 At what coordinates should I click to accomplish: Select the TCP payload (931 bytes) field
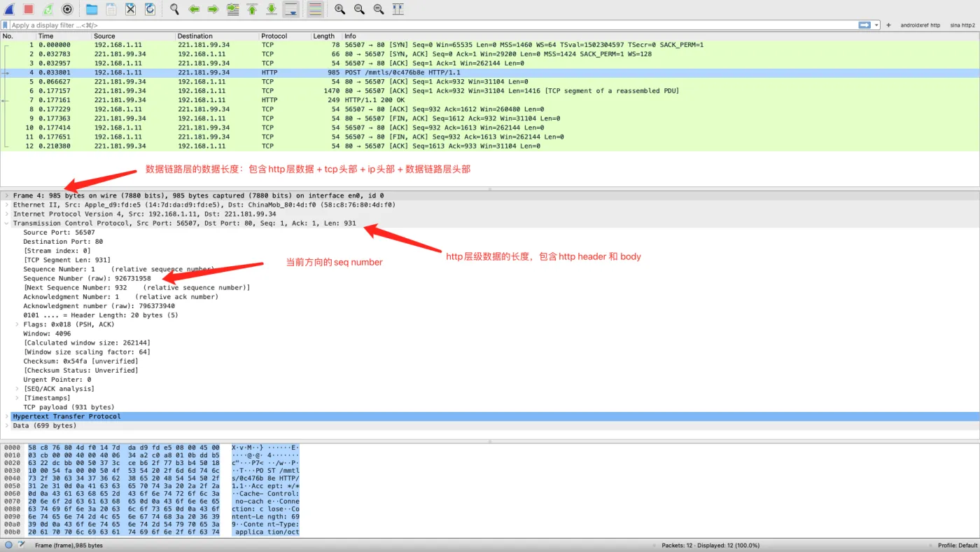[69, 407]
